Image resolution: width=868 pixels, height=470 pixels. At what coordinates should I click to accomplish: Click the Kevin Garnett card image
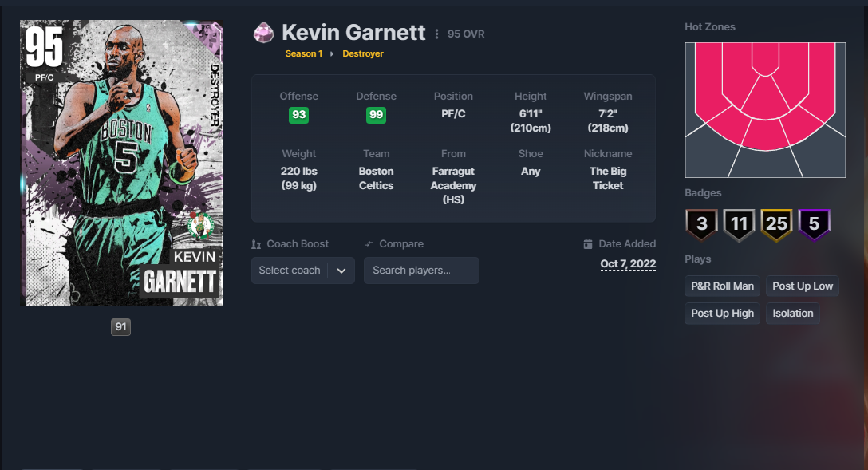click(121, 164)
